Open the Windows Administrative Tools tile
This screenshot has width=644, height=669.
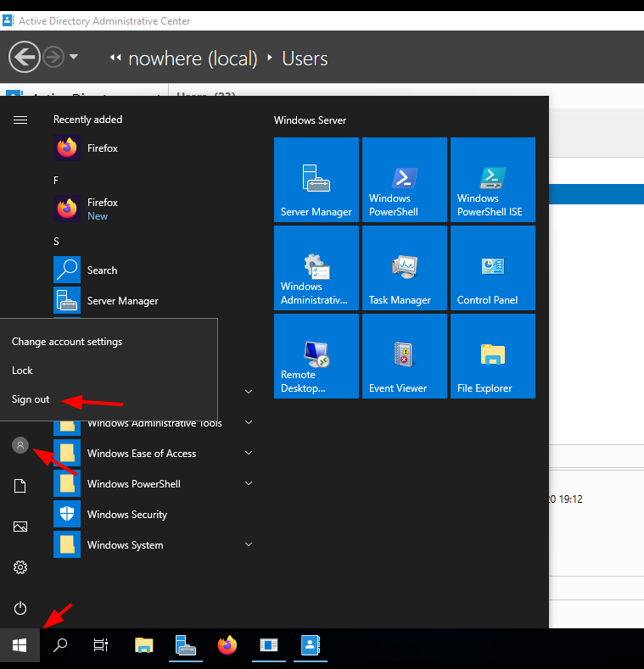click(316, 268)
